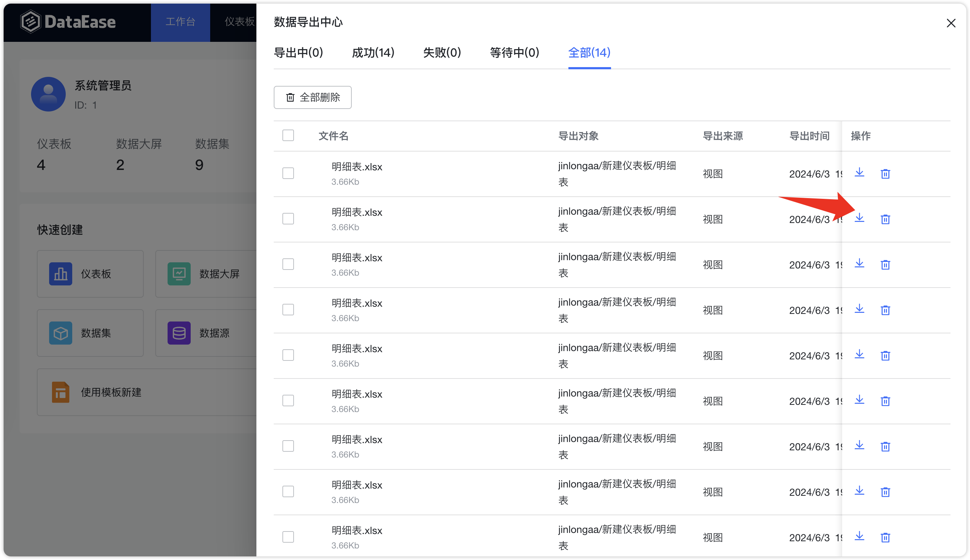Switch to the 失败(0) tab
The image size is (970, 560).
(x=442, y=53)
